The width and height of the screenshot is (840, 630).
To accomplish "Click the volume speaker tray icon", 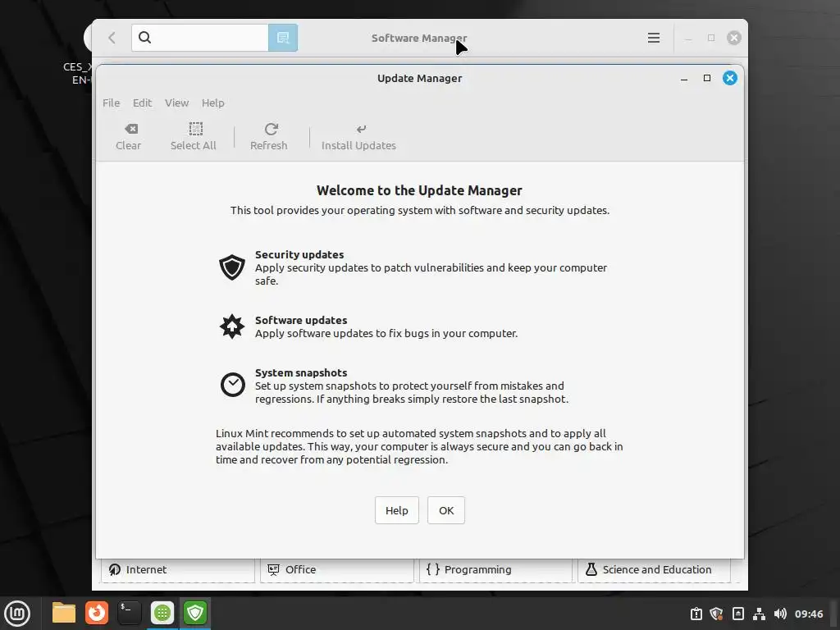I will point(780,614).
